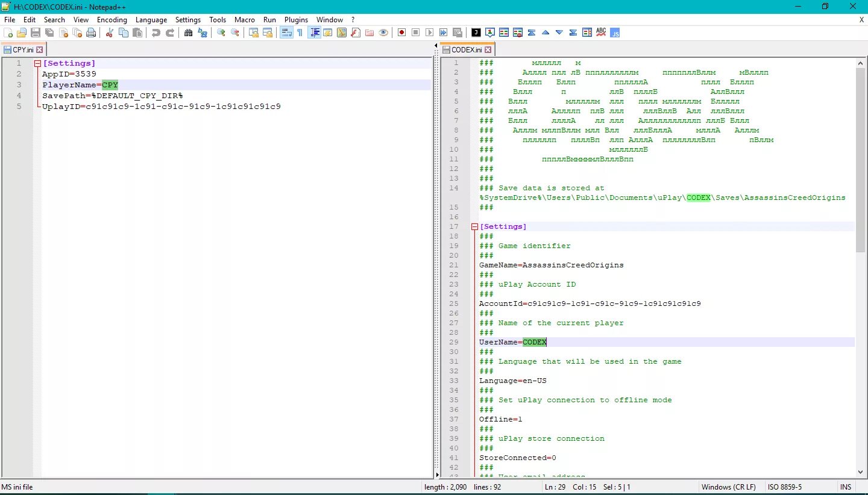The width and height of the screenshot is (868, 495).
Task: Open the Macro menu
Action: tap(245, 20)
